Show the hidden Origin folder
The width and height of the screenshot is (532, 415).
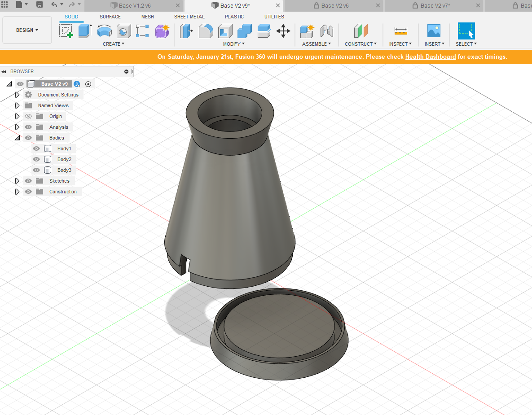tap(28, 116)
